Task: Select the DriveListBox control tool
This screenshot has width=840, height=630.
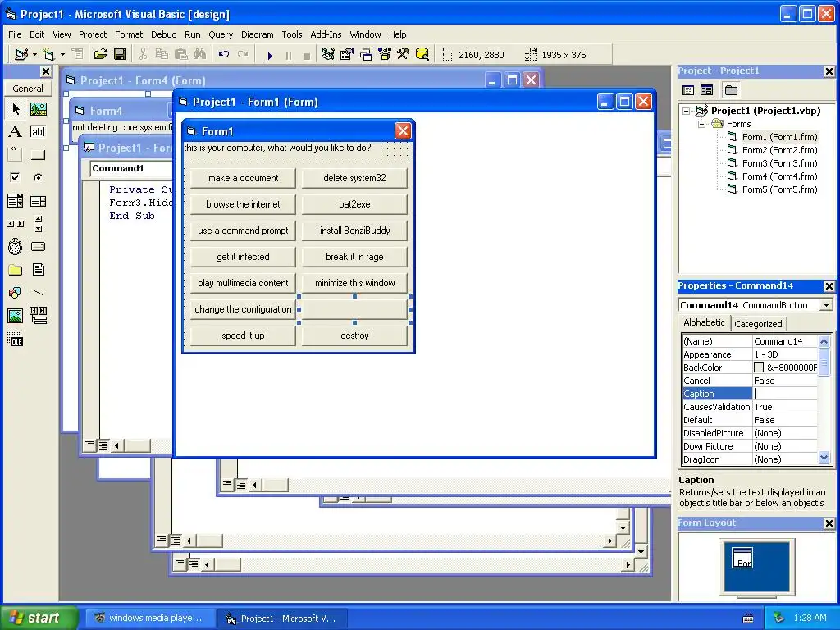Action: click(38, 246)
